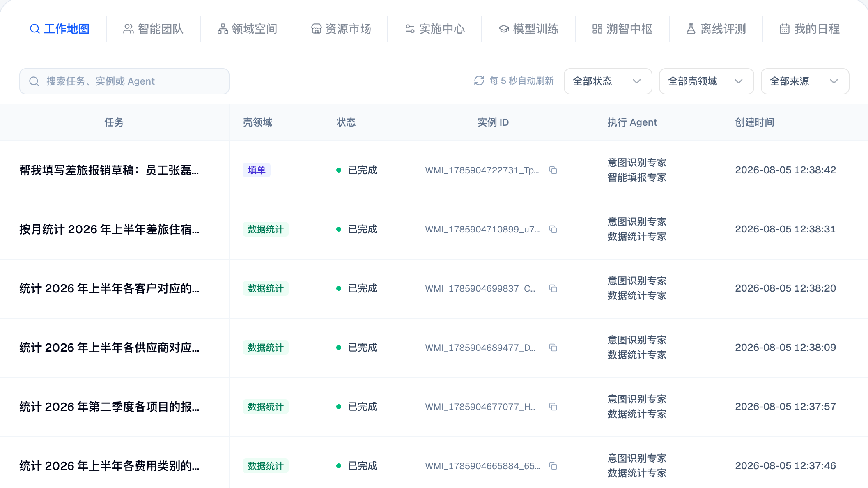Open task 统计 2026 年第二季度各项目的报

109,407
